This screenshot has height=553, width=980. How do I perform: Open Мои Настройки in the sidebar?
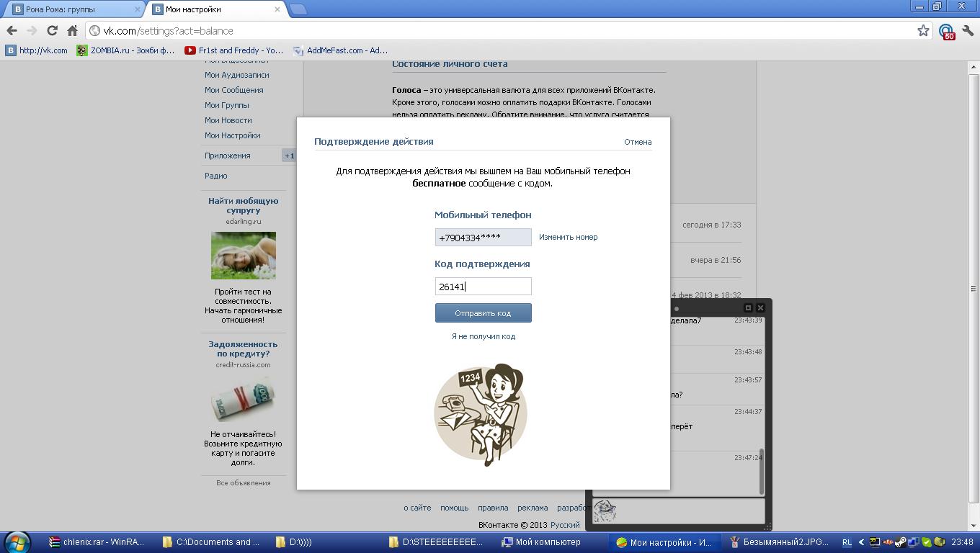(232, 135)
